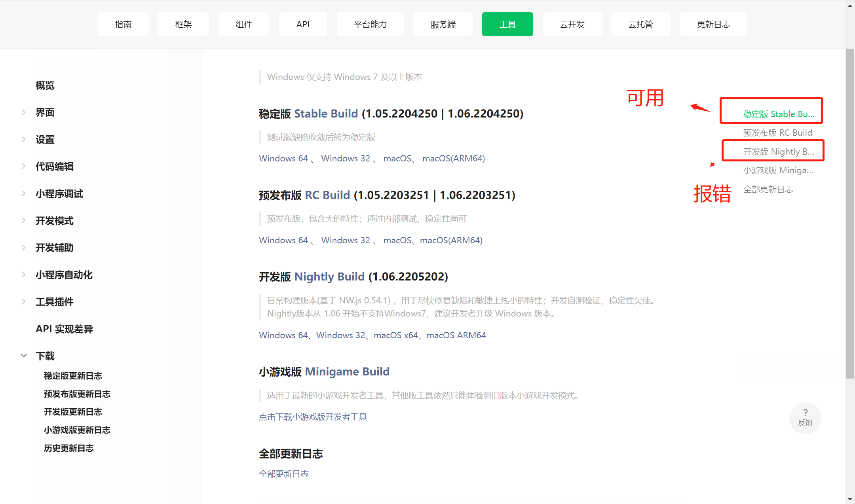
Task: Click the 反馈 feedback question-mark button
Action: [805, 418]
